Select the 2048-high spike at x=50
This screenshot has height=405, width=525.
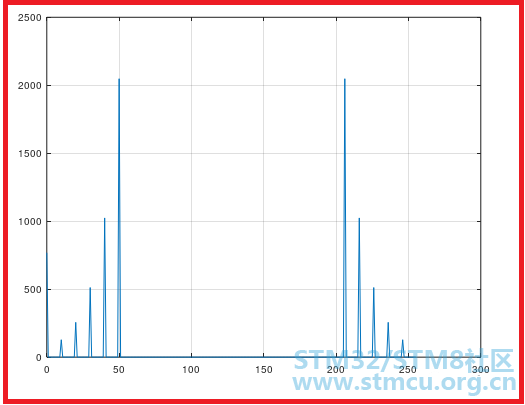tap(119, 218)
